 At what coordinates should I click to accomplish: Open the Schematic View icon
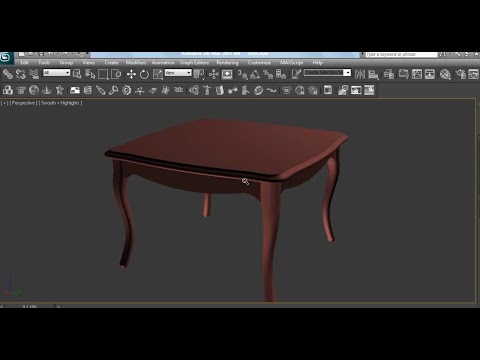(x=430, y=74)
